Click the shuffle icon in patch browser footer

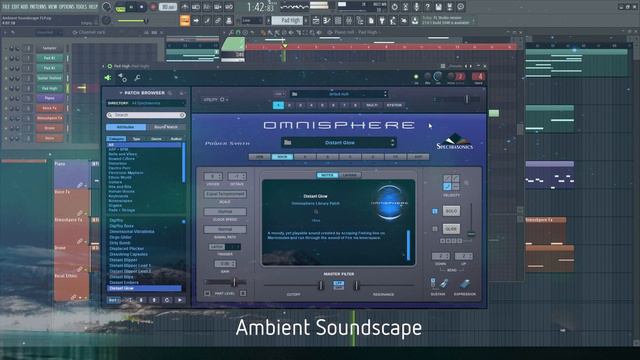129,300
